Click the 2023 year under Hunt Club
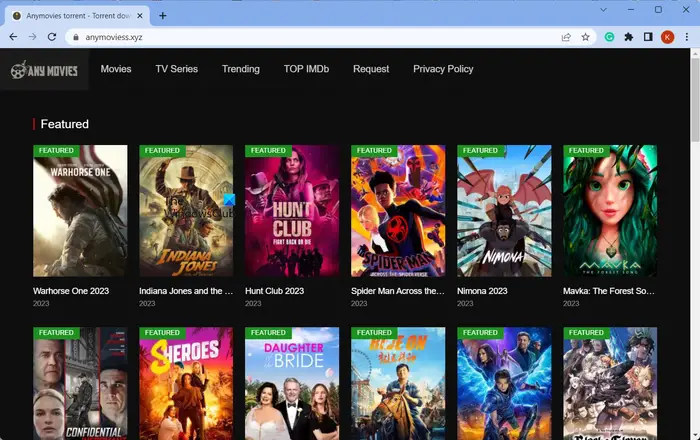Image resolution: width=700 pixels, height=440 pixels. 253,303
